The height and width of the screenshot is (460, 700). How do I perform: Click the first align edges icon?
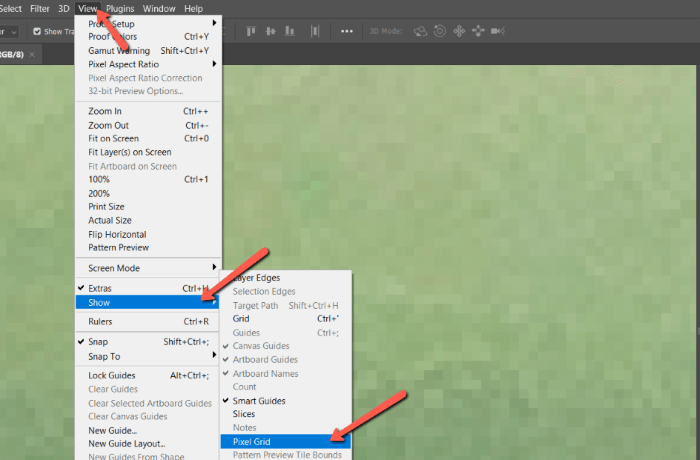click(249, 31)
